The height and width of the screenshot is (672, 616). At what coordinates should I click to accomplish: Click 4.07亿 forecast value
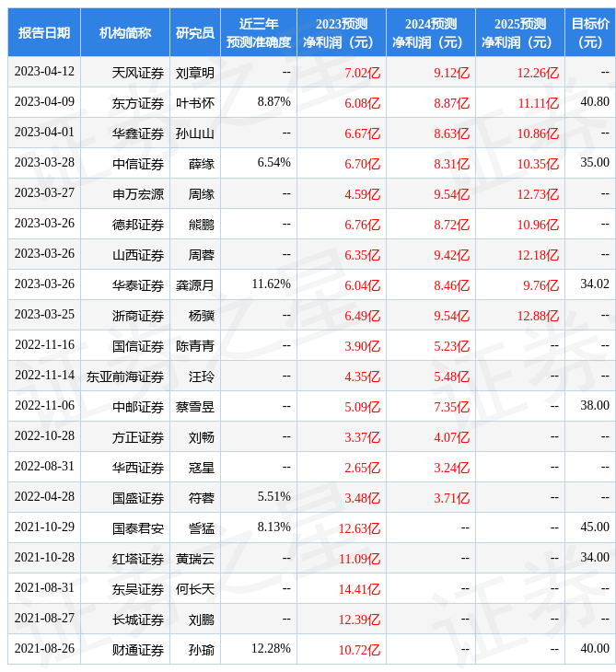click(451, 437)
